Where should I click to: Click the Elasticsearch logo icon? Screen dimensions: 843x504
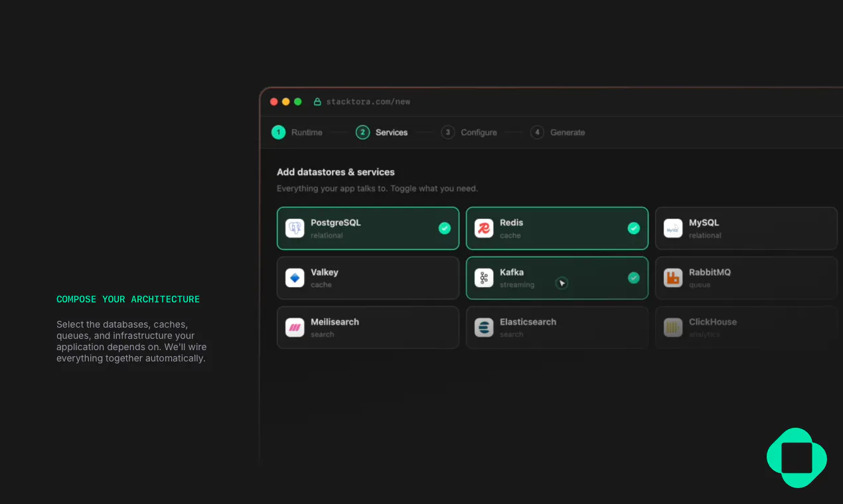484,328
